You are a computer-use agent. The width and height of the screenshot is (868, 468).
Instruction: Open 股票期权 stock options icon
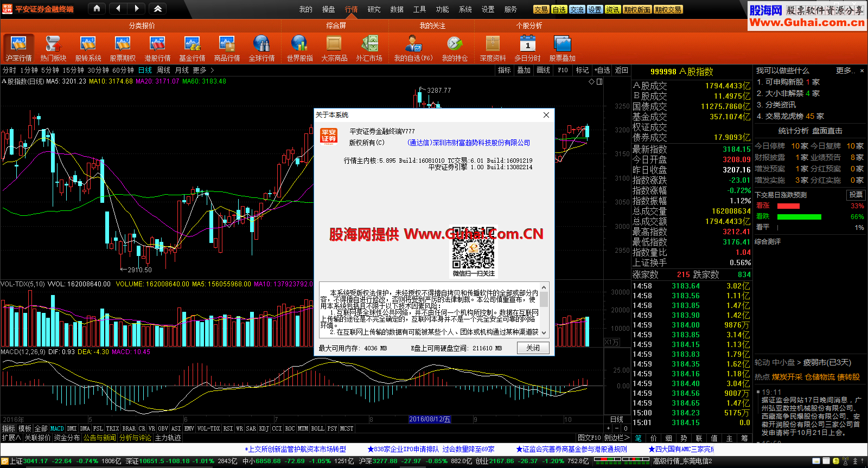click(123, 48)
